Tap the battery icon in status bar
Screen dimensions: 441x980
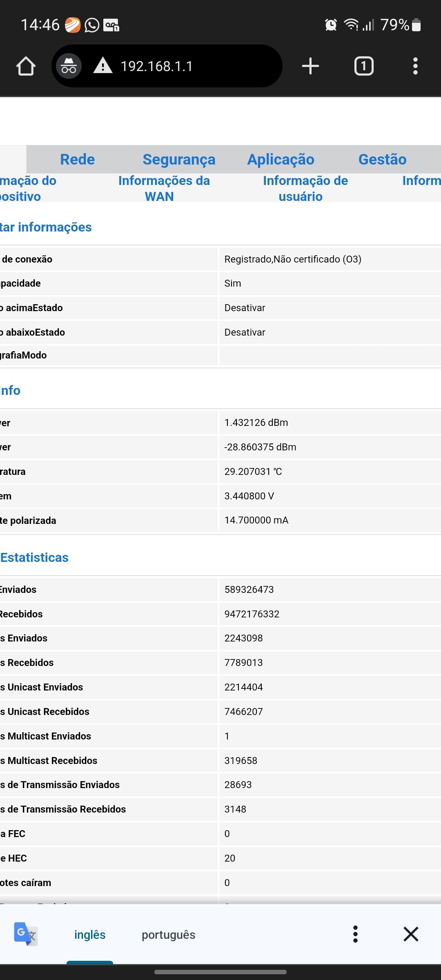click(416, 25)
